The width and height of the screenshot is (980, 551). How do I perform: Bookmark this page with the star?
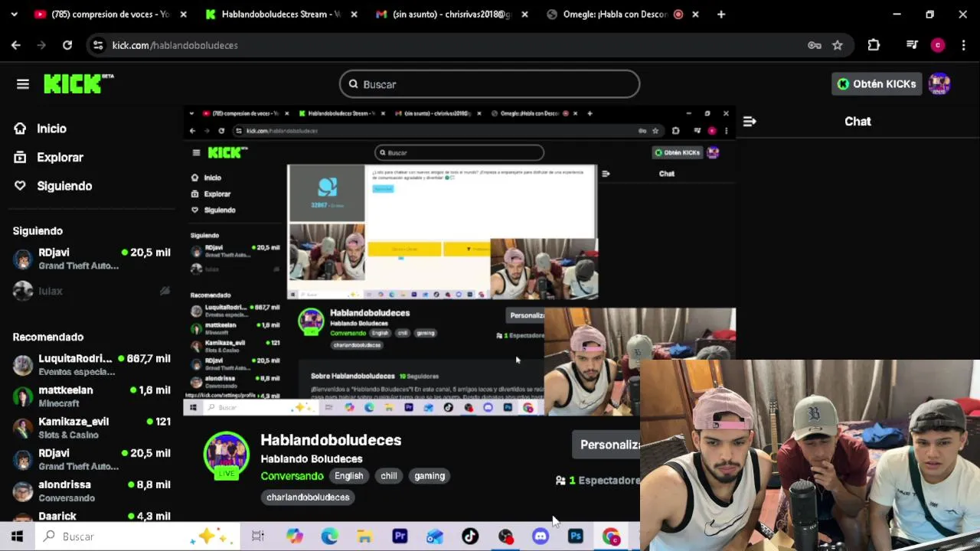click(838, 45)
